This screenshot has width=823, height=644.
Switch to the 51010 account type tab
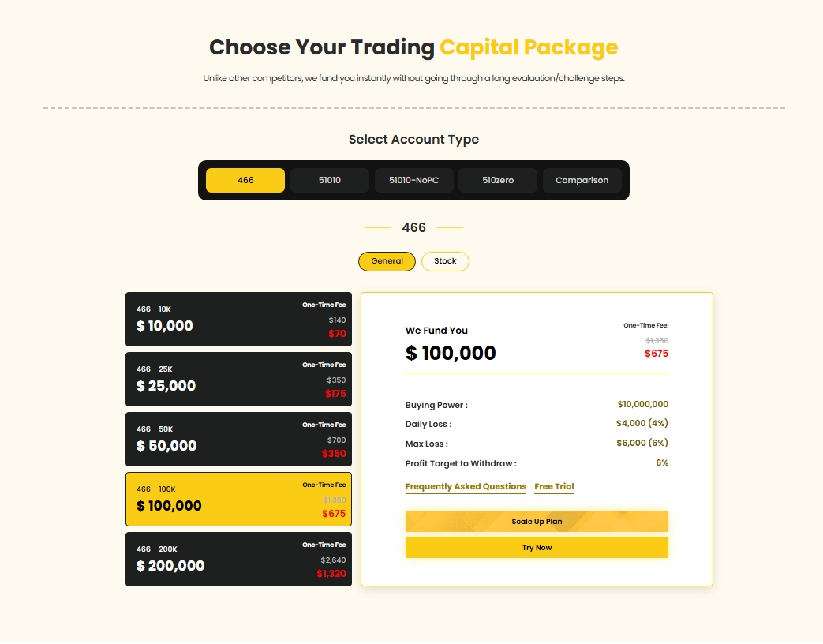[330, 180]
